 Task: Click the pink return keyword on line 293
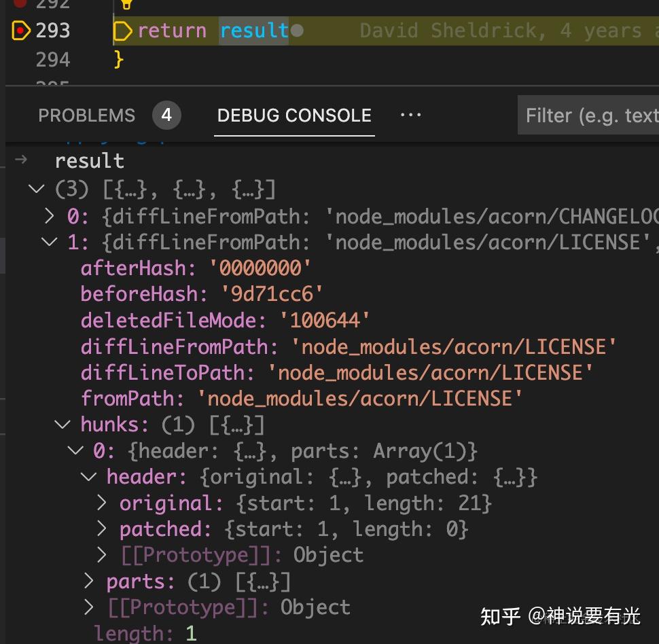click(x=171, y=30)
